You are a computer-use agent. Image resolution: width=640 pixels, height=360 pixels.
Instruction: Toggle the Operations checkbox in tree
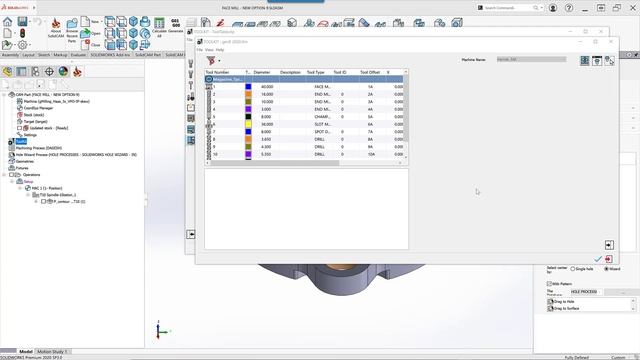11,175
